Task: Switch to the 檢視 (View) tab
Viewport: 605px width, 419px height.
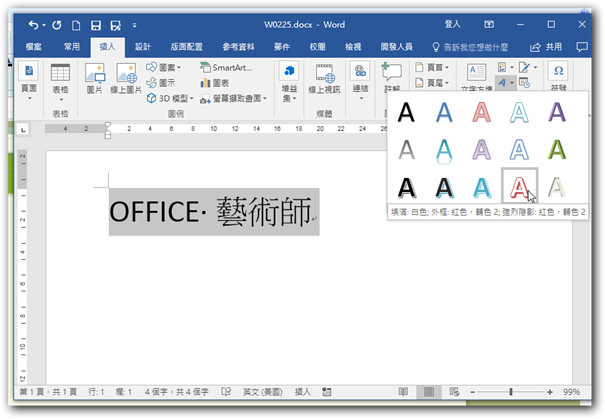Action: tap(353, 47)
